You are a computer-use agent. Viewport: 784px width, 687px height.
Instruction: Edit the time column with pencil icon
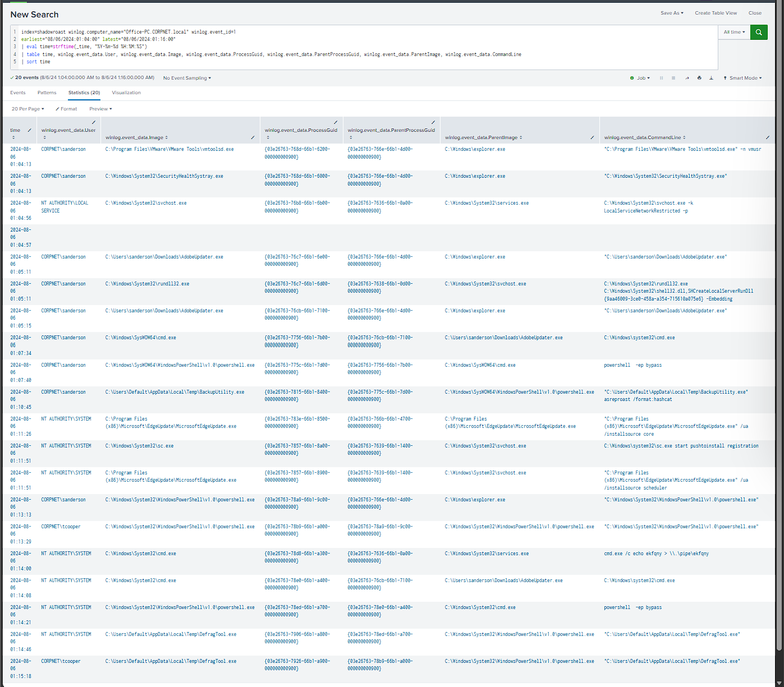click(x=30, y=130)
